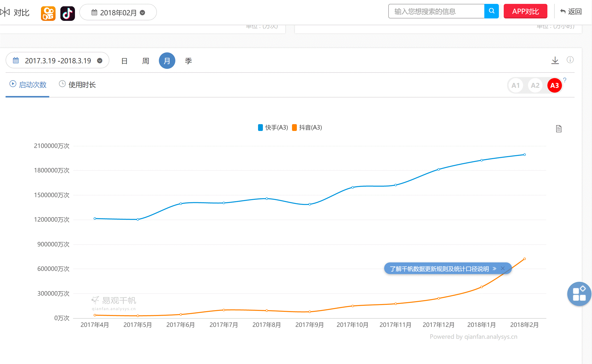This screenshot has width=592, height=364.
Task: Click the info circle icon
Action: 570,60
